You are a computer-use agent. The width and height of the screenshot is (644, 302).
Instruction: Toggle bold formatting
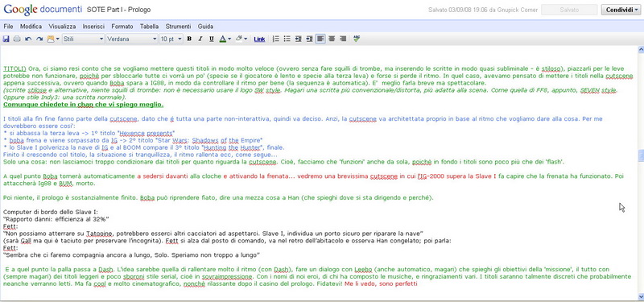[189, 39]
